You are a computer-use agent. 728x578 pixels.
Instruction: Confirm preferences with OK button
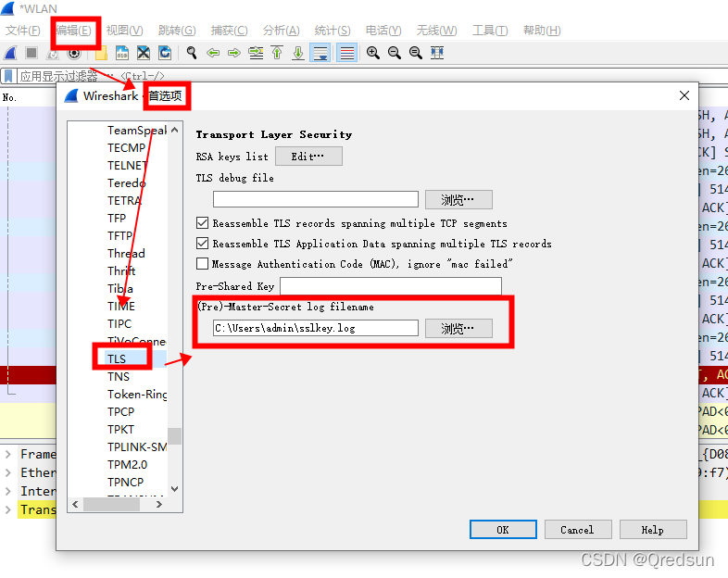[503, 530]
